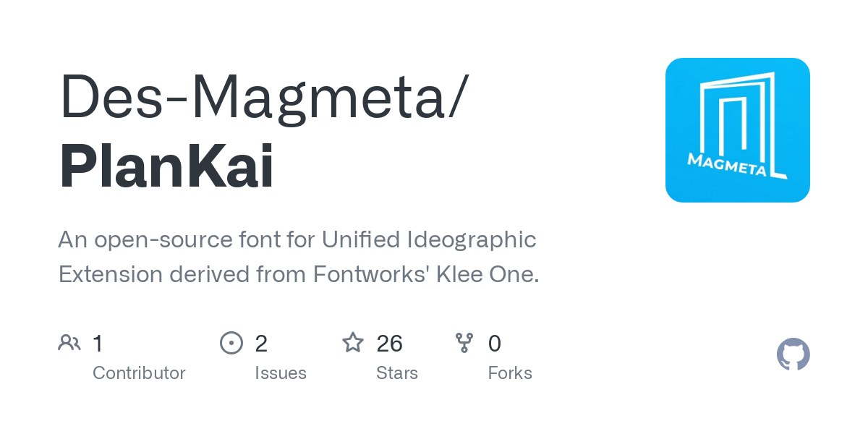Open the Des-Magmeta owner name
Screen dimensions: 868x434
click(x=264, y=98)
